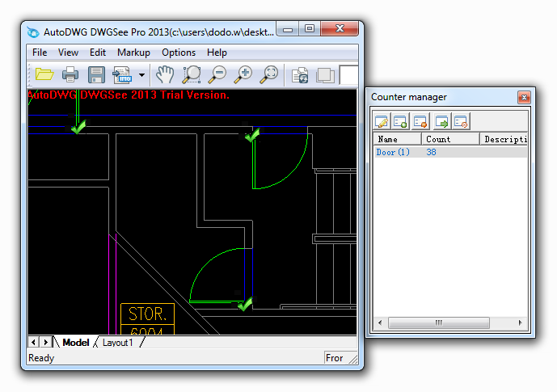Viewport: 557px width, 392px height.
Task: Export counters with the green-arrow icon
Action: click(x=441, y=122)
